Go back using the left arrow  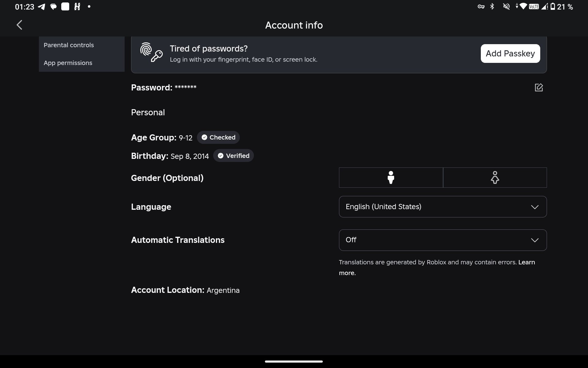coord(19,25)
